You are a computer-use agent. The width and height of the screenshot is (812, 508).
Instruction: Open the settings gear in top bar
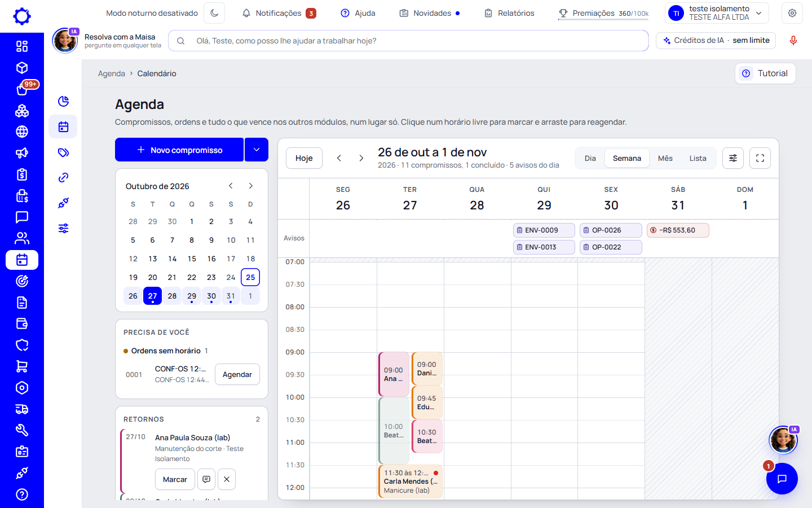pos(792,13)
